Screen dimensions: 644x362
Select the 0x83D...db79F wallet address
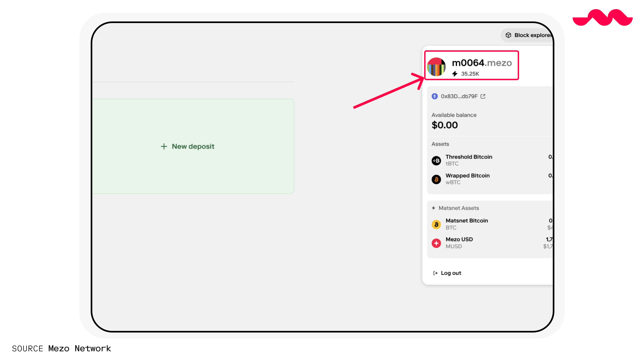tap(459, 96)
